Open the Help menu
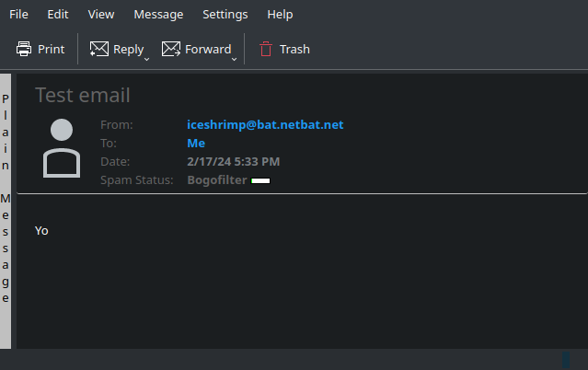Viewport: 588px width, 370px height. (280, 14)
